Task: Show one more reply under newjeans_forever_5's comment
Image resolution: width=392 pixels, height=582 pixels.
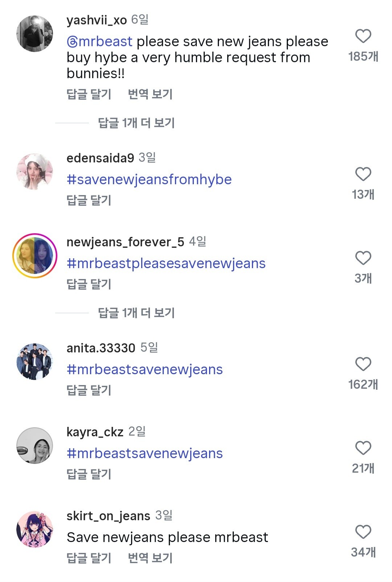Action: [x=136, y=313]
